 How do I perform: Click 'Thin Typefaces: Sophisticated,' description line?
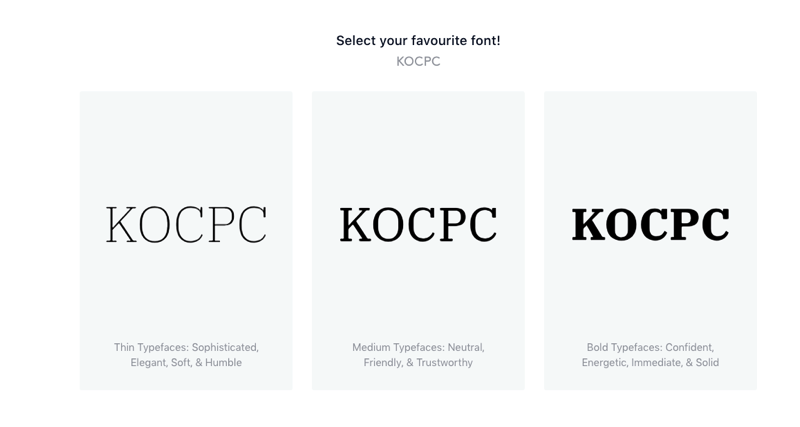click(x=186, y=347)
